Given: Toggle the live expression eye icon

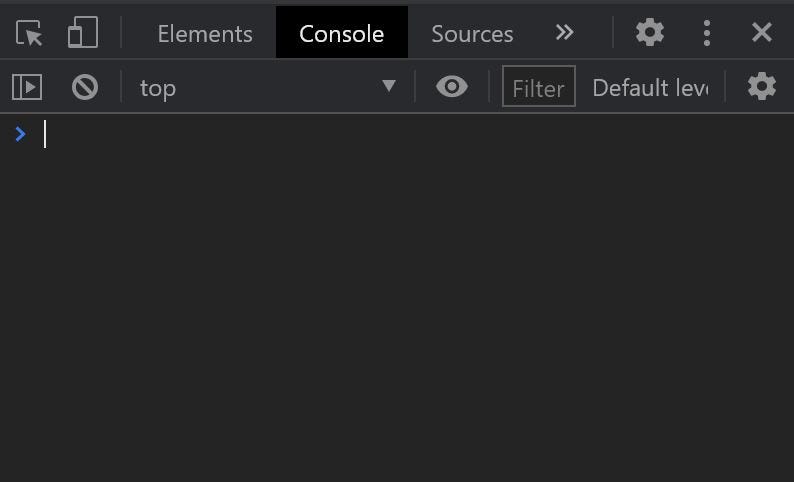Looking at the screenshot, I should click(452, 87).
